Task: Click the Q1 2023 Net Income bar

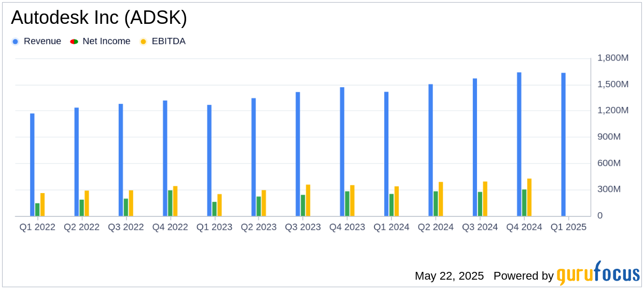Action: click(215, 209)
